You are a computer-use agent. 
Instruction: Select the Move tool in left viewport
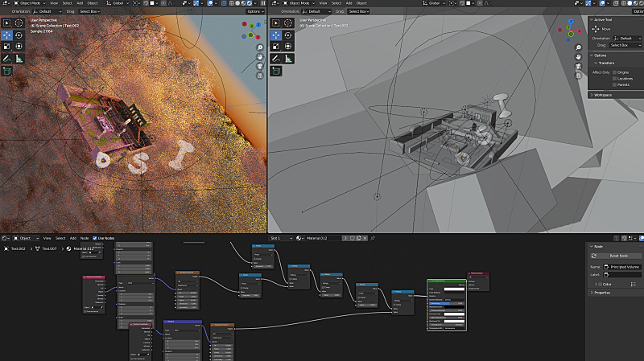(x=6, y=35)
